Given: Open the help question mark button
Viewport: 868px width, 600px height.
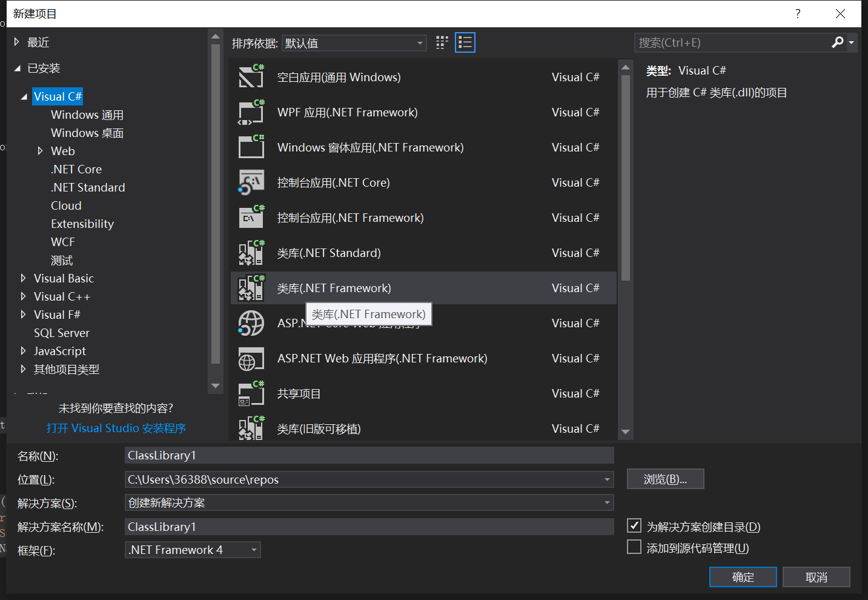Looking at the screenshot, I should click(x=798, y=13).
